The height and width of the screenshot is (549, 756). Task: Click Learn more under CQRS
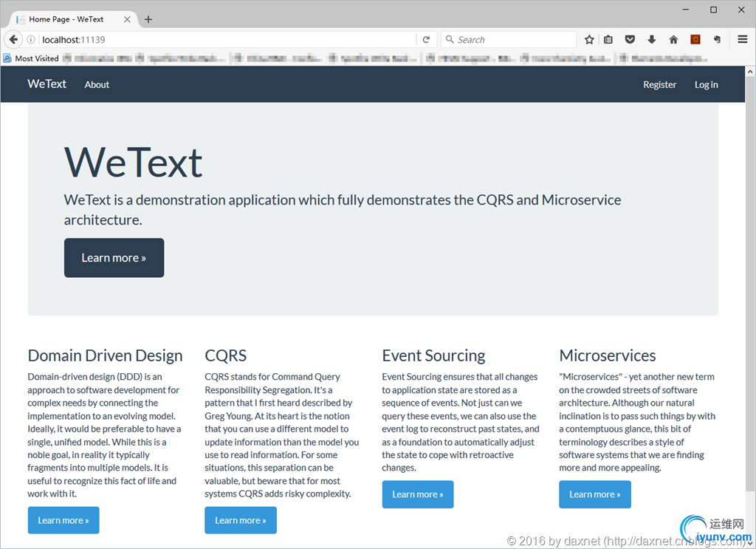click(x=241, y=520)
